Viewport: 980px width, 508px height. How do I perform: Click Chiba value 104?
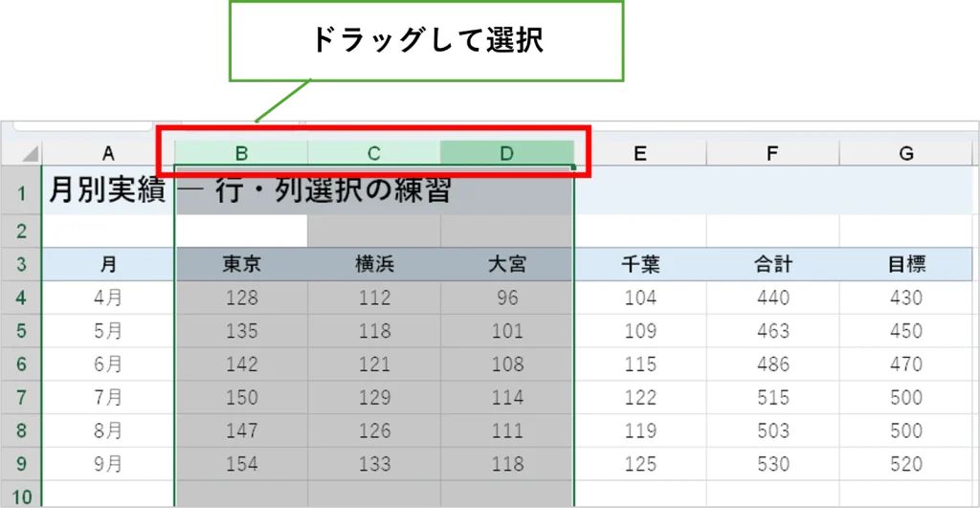point(640,298)
